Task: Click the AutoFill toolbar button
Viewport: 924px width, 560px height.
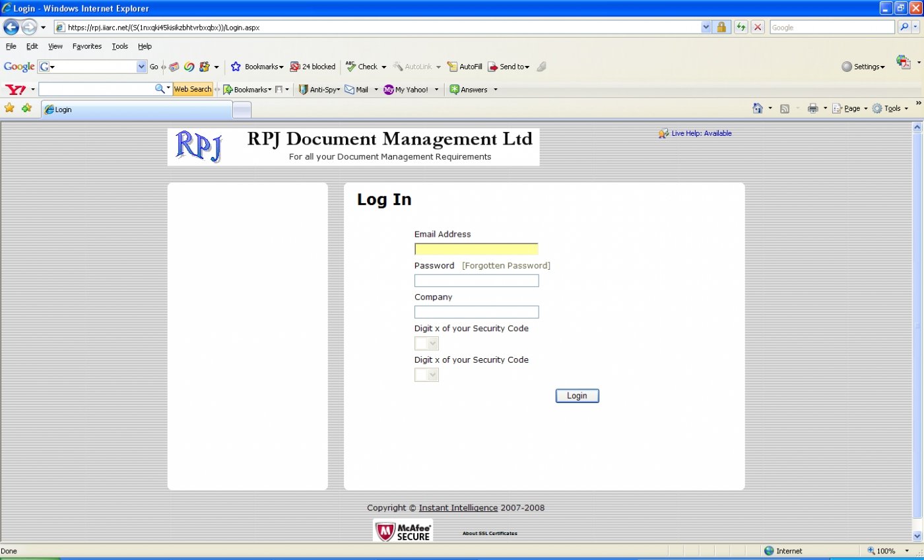Action: coord(465,67)
